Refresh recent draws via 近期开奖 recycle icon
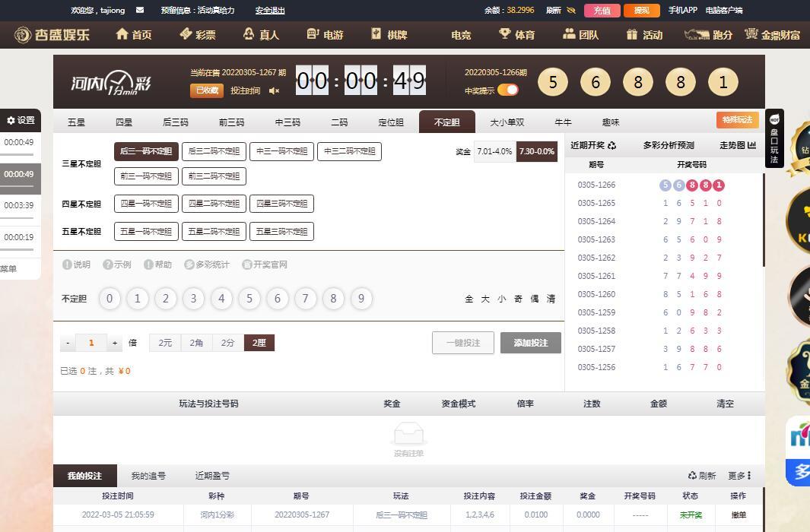The height and width of the screenshot is (532, 810). click(612, 145)
